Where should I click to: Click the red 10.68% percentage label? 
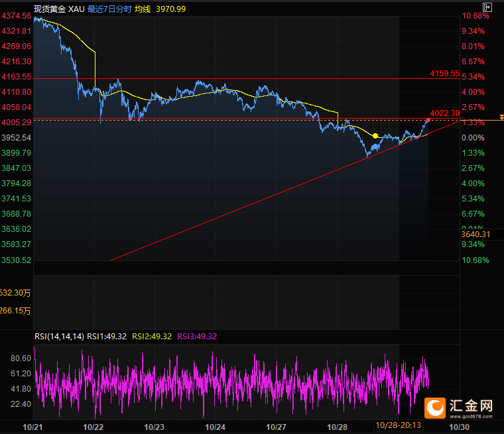coord(475,16)
